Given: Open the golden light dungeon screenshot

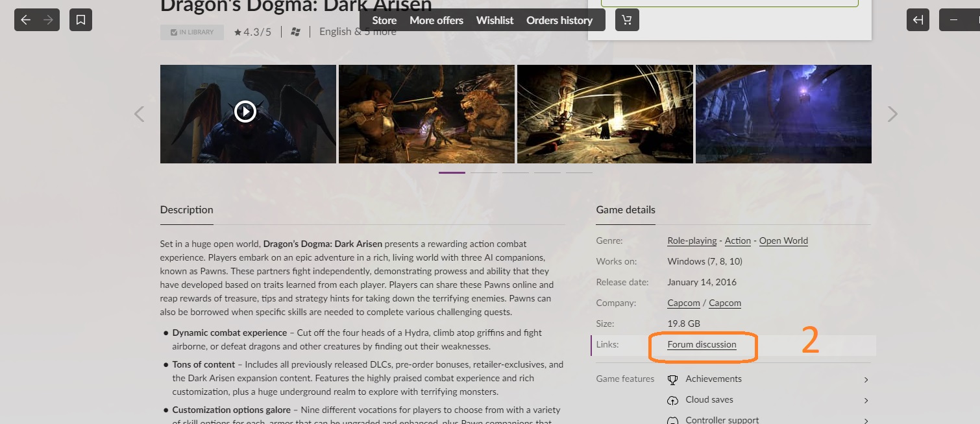Looking at the screenshot, I should (605, 114).
